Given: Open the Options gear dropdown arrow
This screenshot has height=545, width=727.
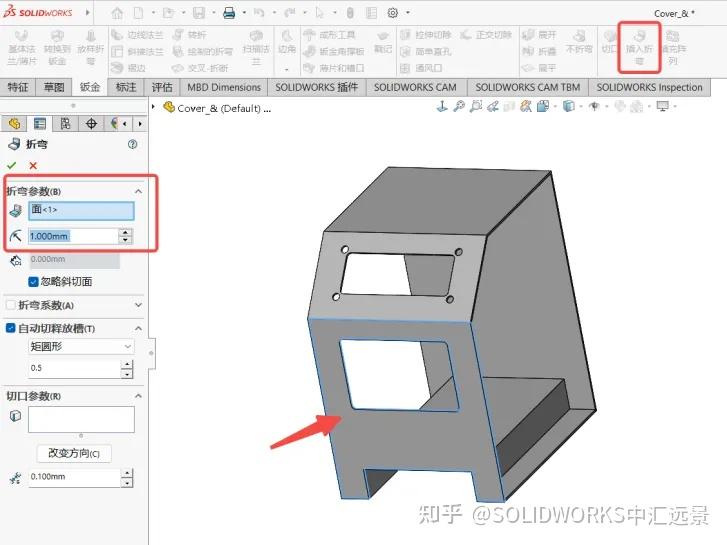Looking at the screenshot, I should pyautogui.click(x=408, y=13).
